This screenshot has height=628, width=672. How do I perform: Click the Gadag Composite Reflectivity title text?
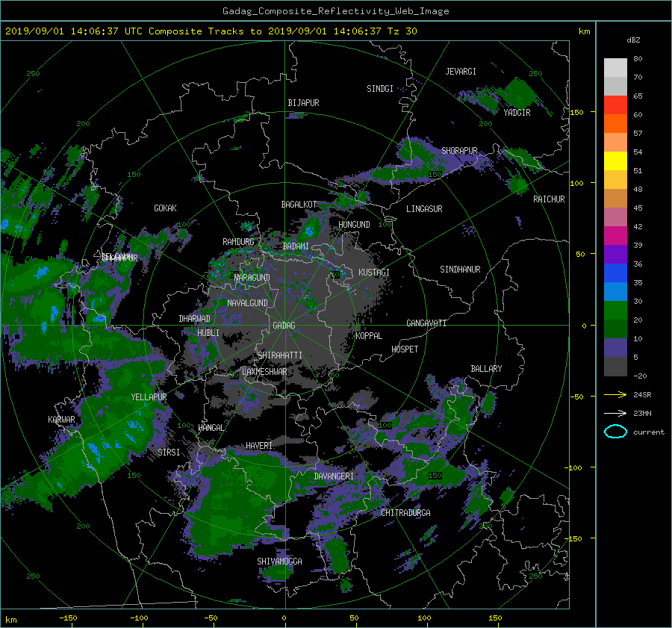tap(335, 11)
